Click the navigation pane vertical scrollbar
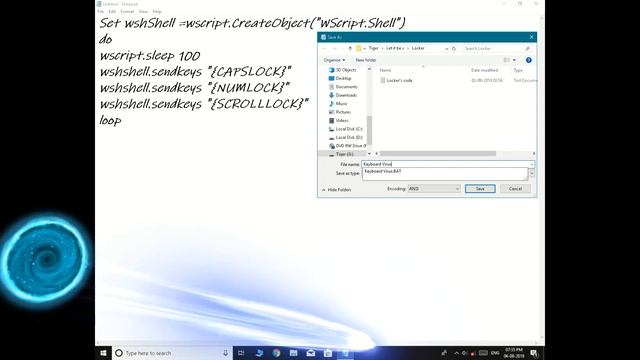 pos(369,130)
